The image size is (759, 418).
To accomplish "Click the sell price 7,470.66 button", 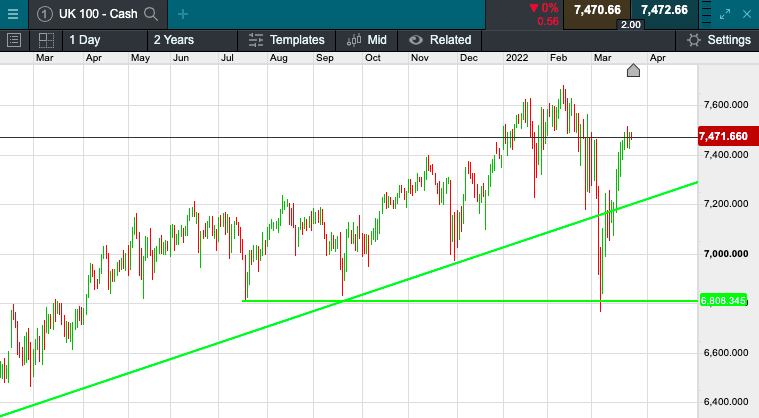I will [x=597, y=11].
